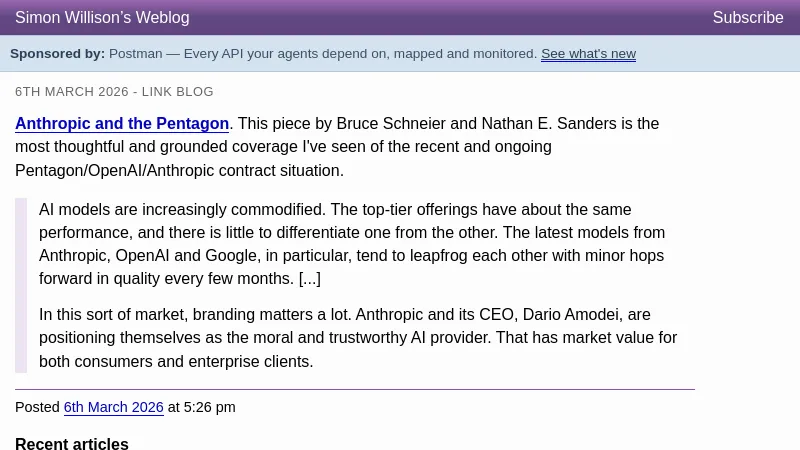Click the horizontal divider above the Posted line
This screenshot has height=450, width=800.
pyautogui.click(x=354, y=389)
